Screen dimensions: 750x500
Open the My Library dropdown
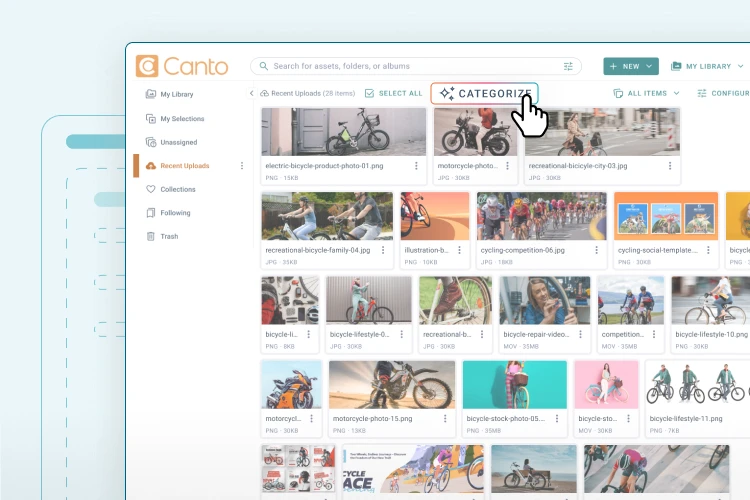[708, 66]
